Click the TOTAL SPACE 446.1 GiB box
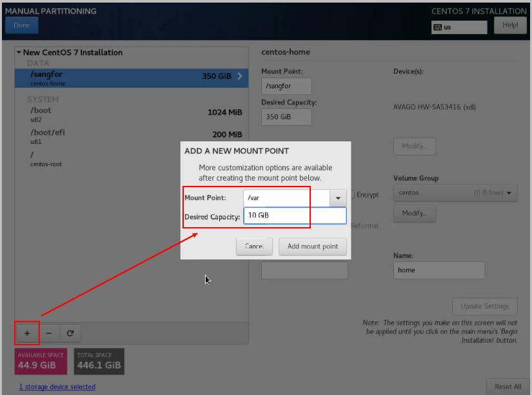 point(99,361)
